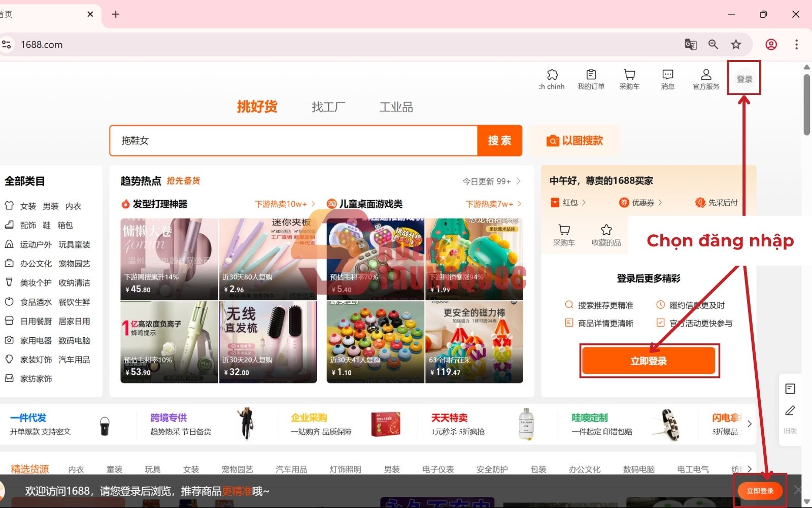Click the floating feedback form icon
Image resolution: width=812 pixels, height=508 pixels.
(x=790, y=389)
